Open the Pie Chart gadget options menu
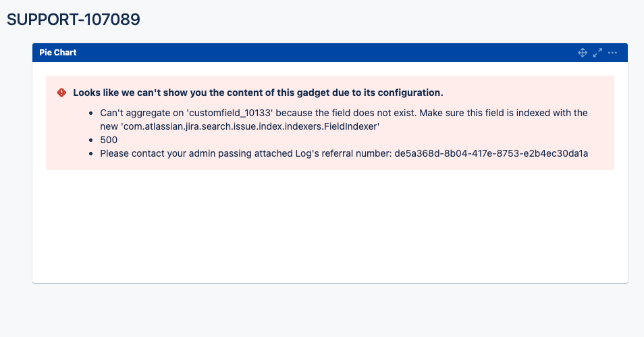Viewport: 644px width, 337px height. point(612,53)
